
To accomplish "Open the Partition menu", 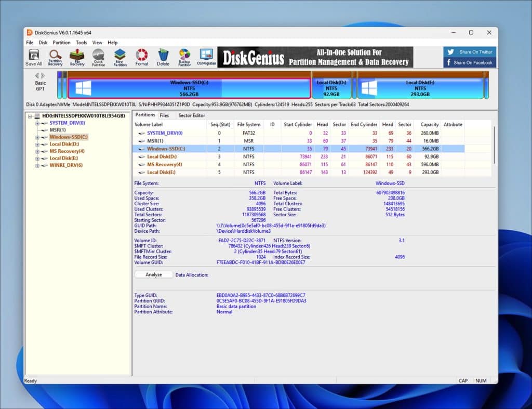I will pos(61,43).
